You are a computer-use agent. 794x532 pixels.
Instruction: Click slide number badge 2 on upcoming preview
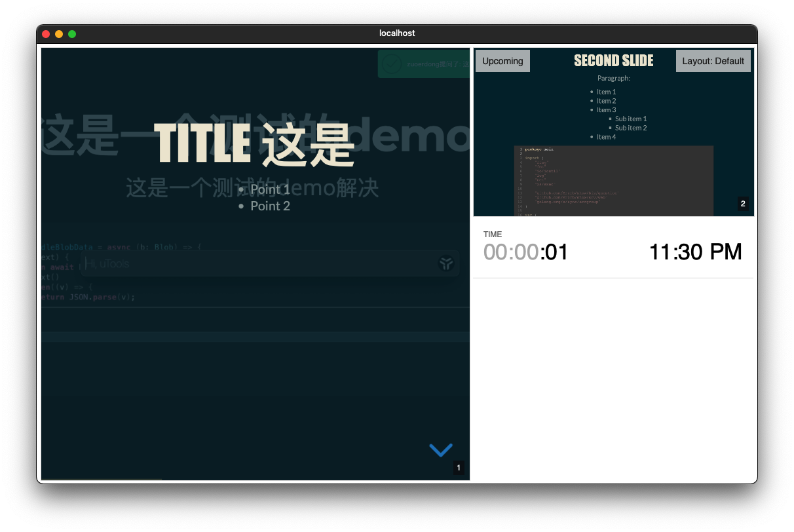pos(743,204)
